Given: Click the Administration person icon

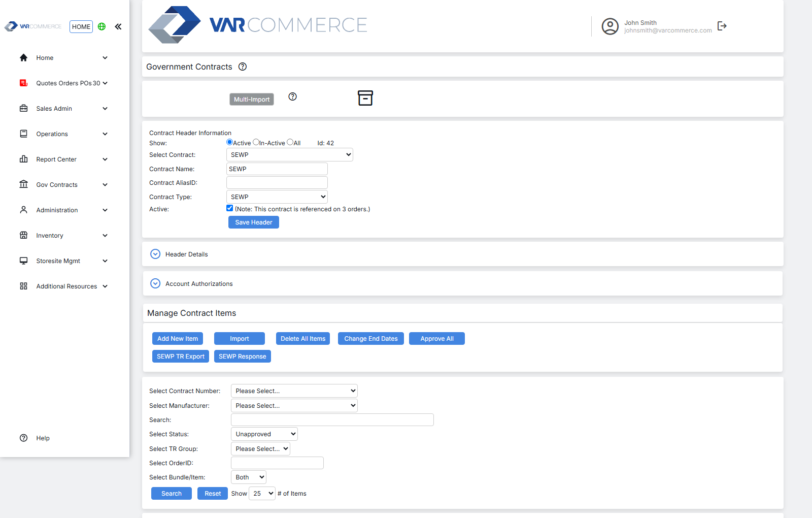Looking at the screenshot, I should click(x=23, y=210).
